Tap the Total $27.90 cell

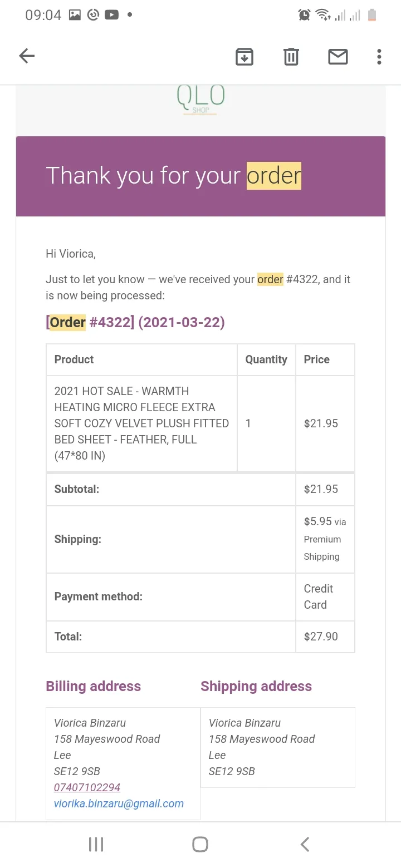pos(325,637)
